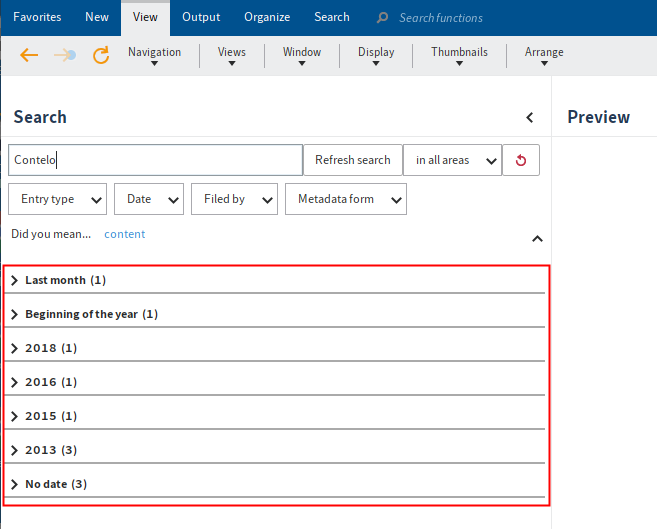Image resolution: width=657 pixels, height=529 pixels.
Task: Select the View ribbon tab
Action: tap(145, 17)
